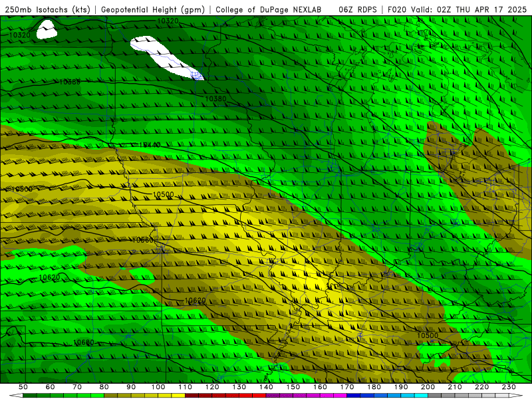
Task: Click the 100 label on the color scale
Action: tap(158, 387)
